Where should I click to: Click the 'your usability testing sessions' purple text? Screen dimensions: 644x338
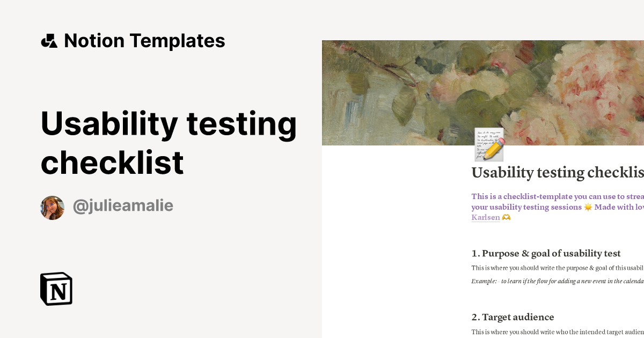click(526, 207)
